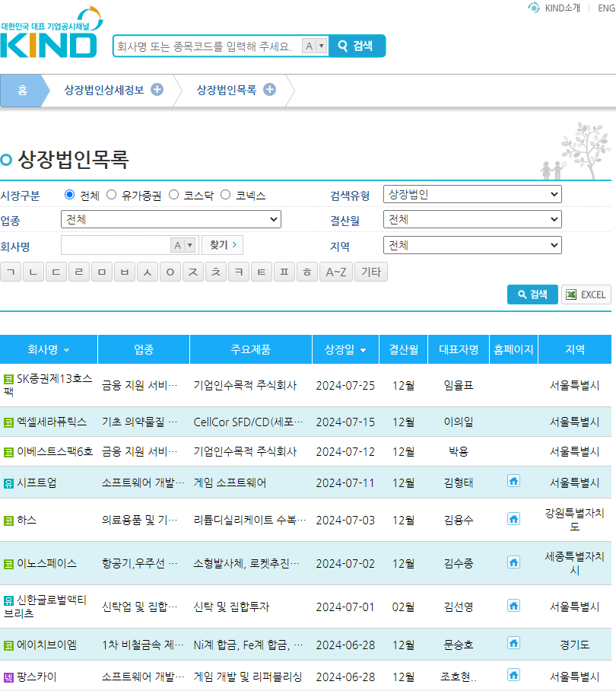
Task: Sort by 회사명 column header arrow
Action: click(66, 350)
